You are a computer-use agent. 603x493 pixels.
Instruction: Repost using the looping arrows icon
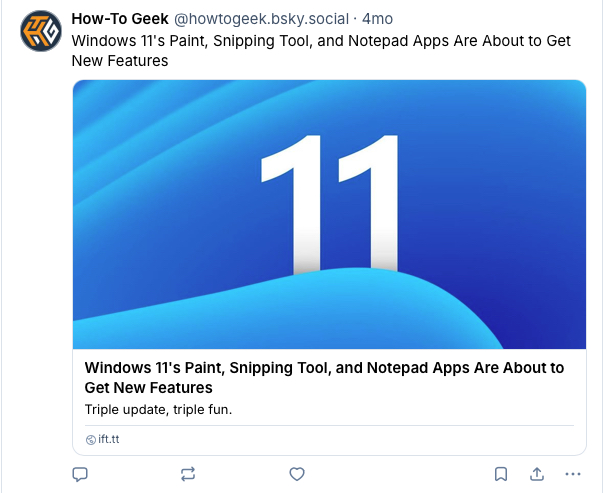pos(187,473)
